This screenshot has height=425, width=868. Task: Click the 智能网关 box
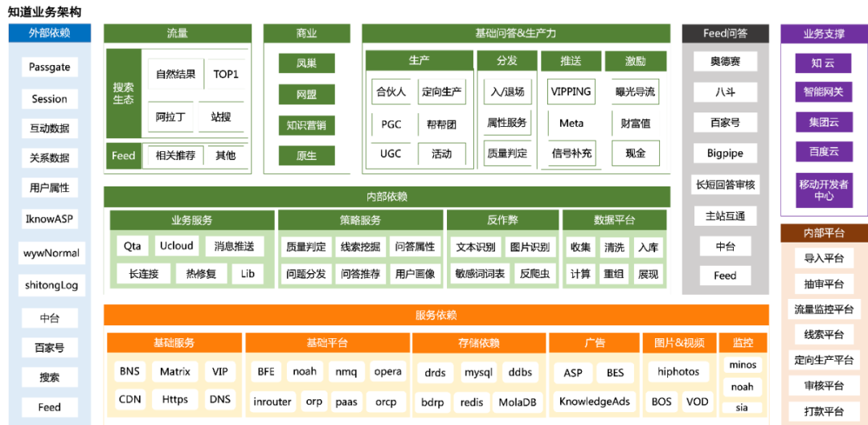824,92
